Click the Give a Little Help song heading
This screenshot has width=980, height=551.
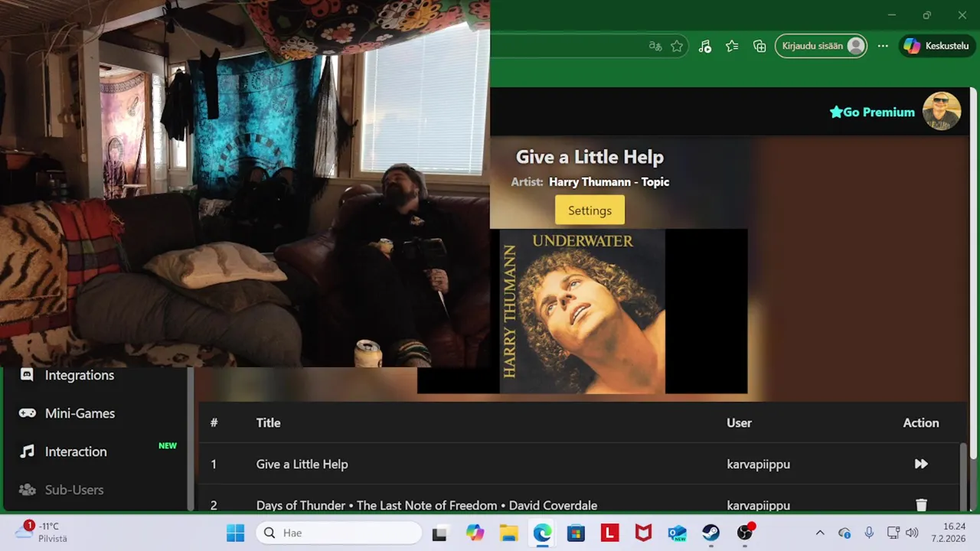[x=590, y=157]
